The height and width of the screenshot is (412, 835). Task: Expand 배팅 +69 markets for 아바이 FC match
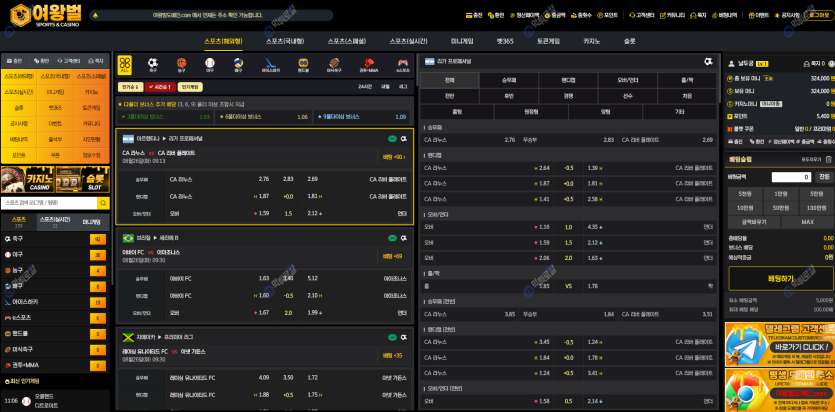pos(393,256)
